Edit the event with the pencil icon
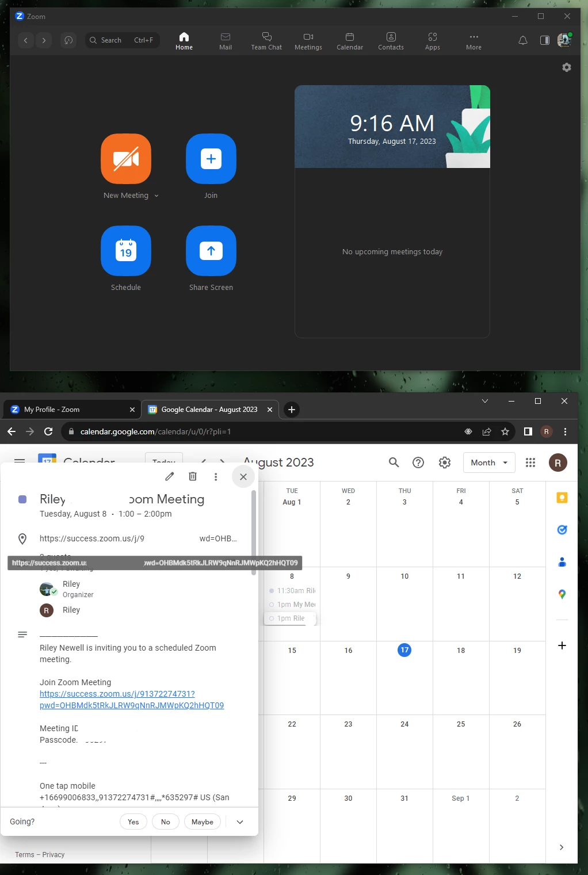Viewport: 588px width, 875px height. tap(170, 476)
